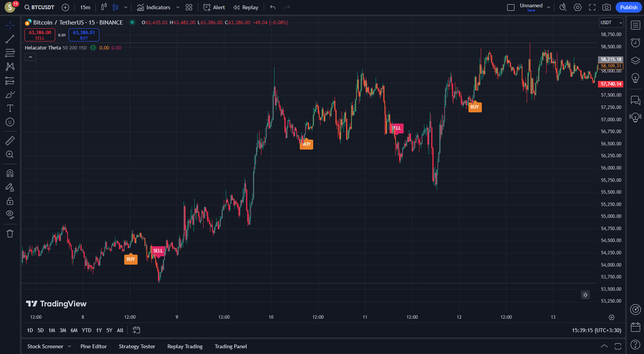Click the Publish button
Image resolution: width=644 pixels, height=354 pixels.
(x=629, y=7)
